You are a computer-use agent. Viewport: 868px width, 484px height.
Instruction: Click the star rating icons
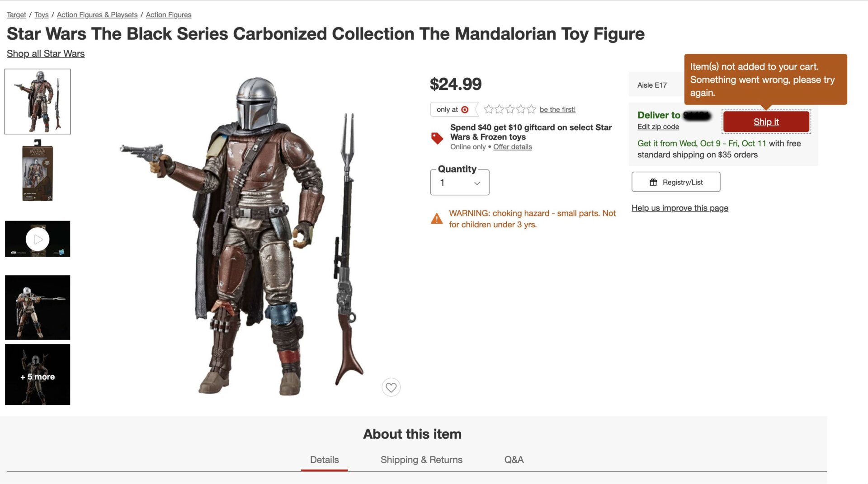[509, 109]
